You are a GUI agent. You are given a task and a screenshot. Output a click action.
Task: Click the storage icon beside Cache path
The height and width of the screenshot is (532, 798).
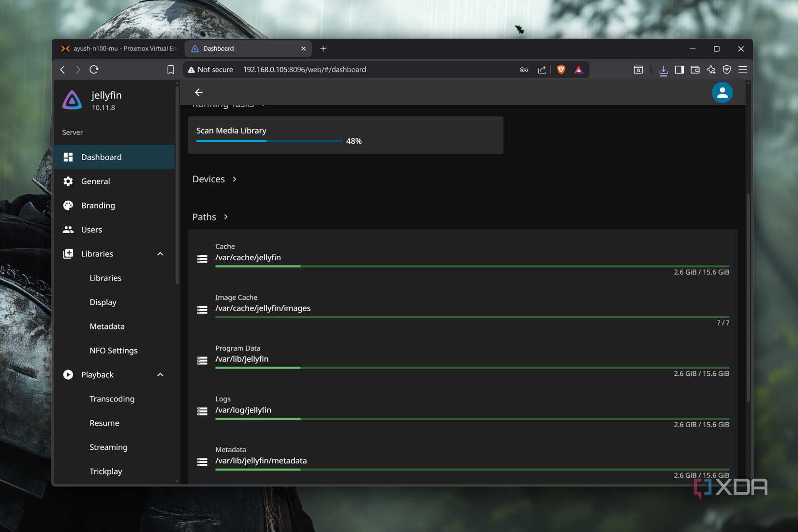pyautogui.click(x=202, y=259)
